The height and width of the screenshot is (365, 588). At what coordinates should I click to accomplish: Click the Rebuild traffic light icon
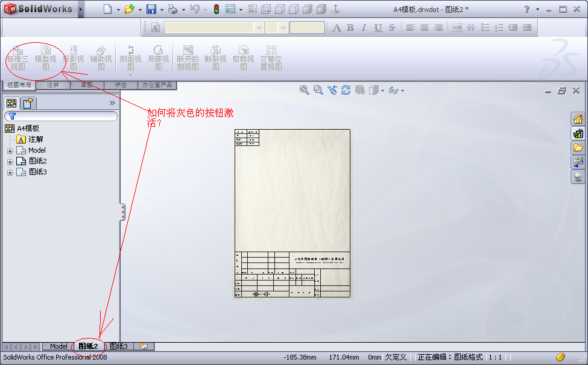click(217, 9)
